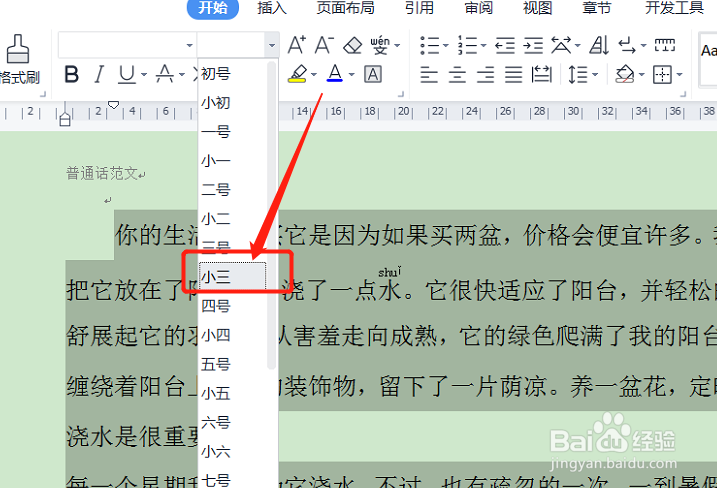The image size is (717, 488).
Task: Expand the font name dropdown
Action: click(x=190, y=45)
